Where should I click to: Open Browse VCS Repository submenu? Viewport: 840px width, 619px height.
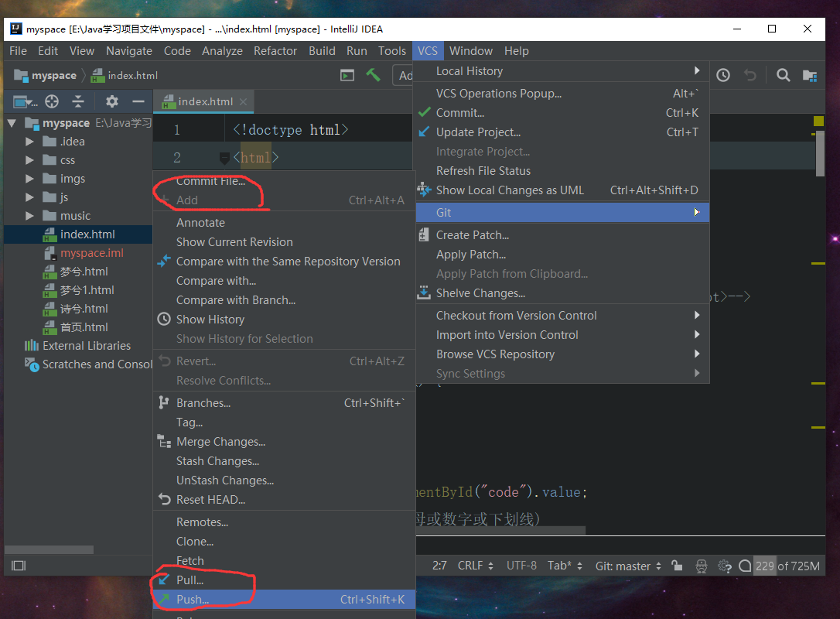pos(562,354)
